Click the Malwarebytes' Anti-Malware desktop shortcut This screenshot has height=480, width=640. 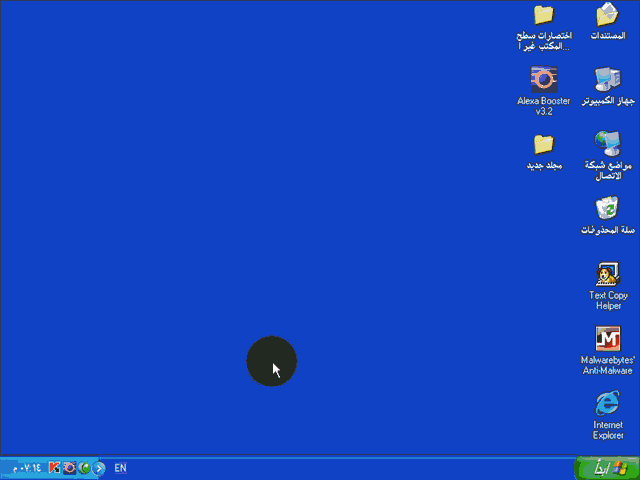608,339
